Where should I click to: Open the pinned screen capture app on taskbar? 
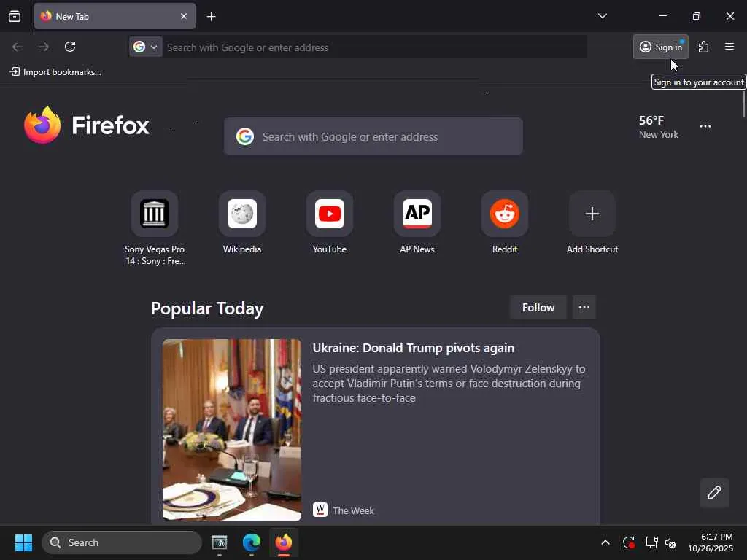[x=219, y=542]
